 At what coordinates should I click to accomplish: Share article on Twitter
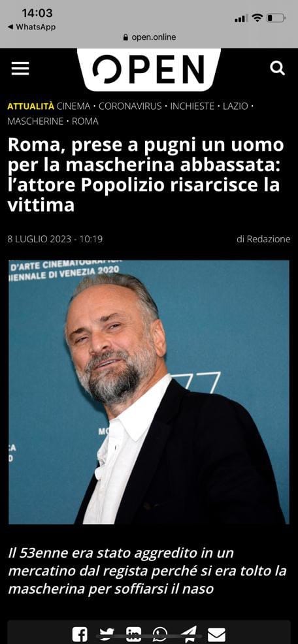tap(107, 635)
